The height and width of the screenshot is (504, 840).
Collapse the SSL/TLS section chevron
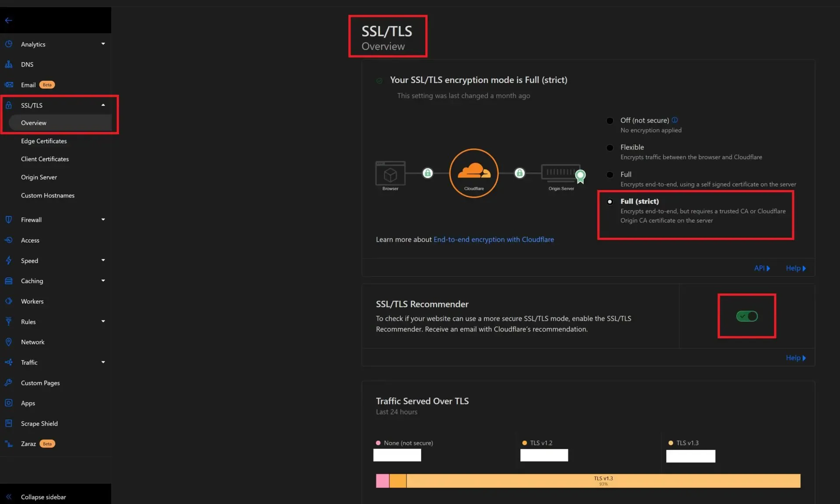103,105
